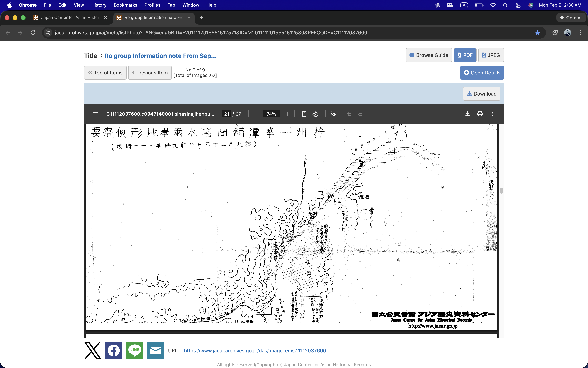Screen dimensions: 588x368
Task: Click the redo arrow in PDF toolbar
Action: 360,114
